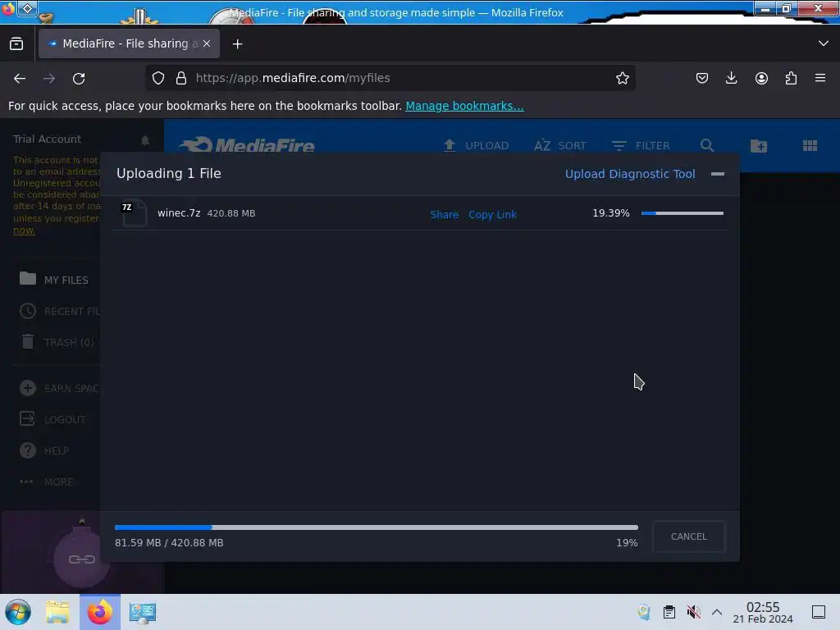Click the show desktop button
The width and height of the screenshot is (840, 630).
(819, 612)
